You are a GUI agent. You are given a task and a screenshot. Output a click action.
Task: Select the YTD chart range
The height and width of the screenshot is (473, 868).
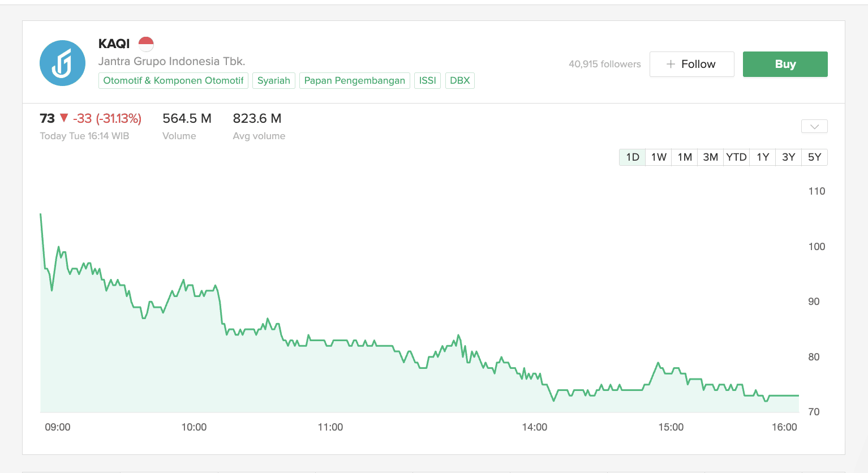pyautogui.click(x=737, y=157)
